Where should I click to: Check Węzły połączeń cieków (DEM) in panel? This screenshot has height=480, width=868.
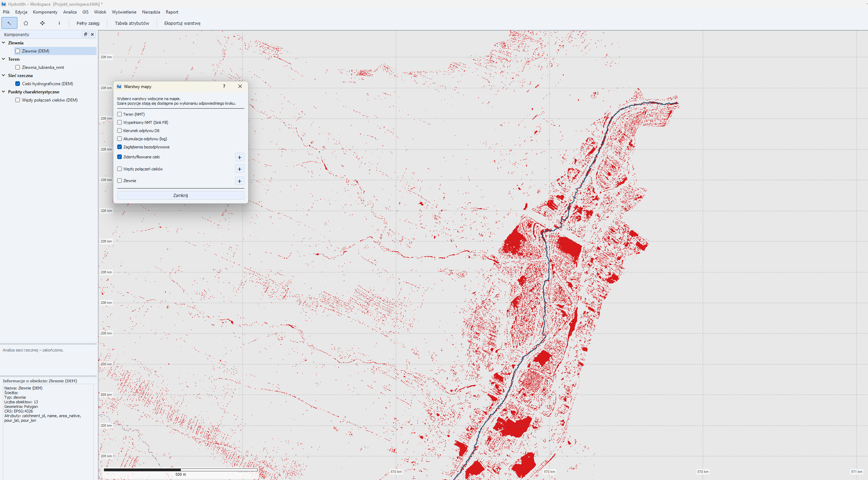click(17, 100)
